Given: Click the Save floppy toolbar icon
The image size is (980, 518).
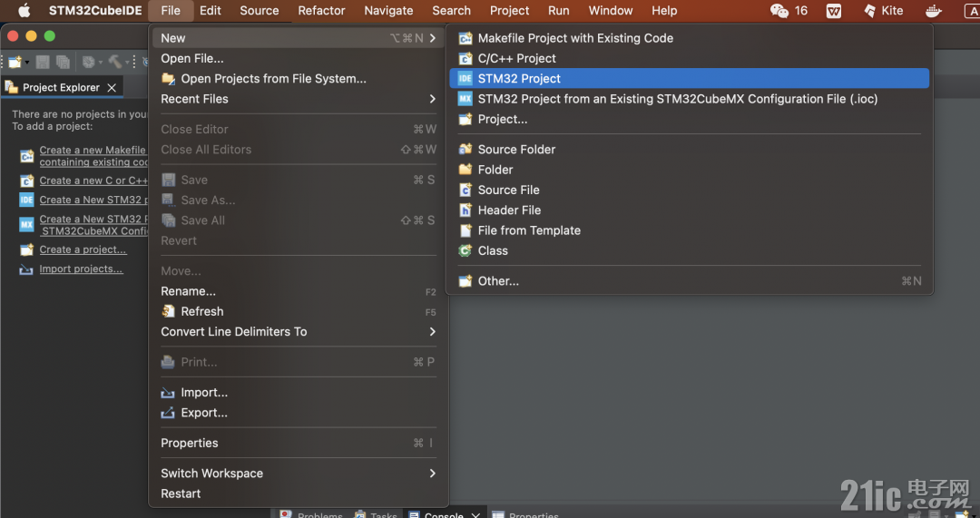Looking at the screenshot, I should point(43,62).
